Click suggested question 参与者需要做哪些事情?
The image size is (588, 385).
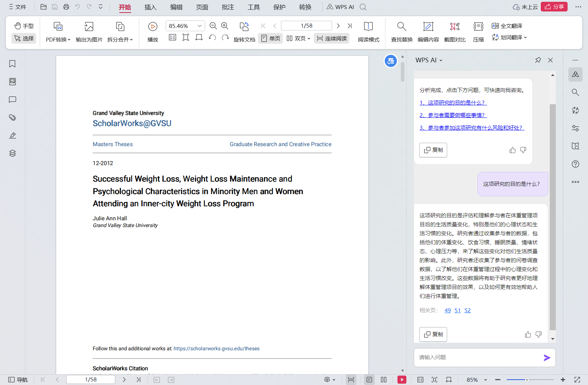[x=453, y=115]
